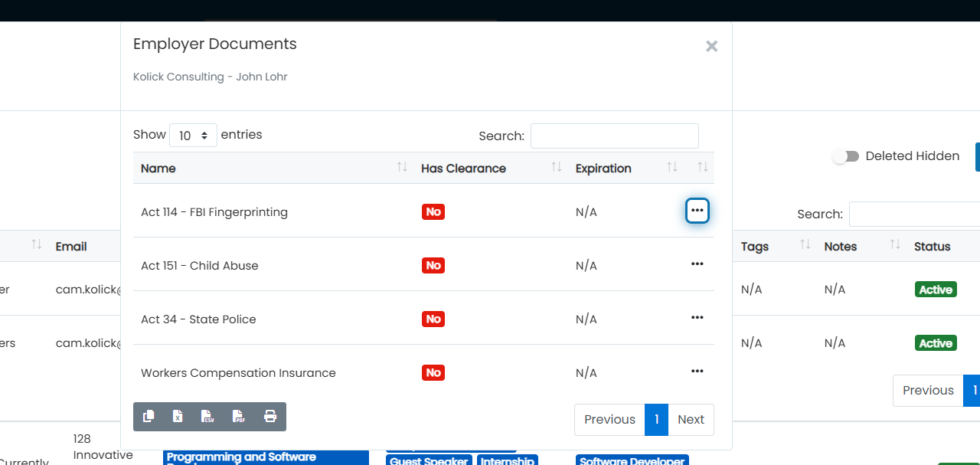
Task: Click the copy export icon
Action: point(149,417)
